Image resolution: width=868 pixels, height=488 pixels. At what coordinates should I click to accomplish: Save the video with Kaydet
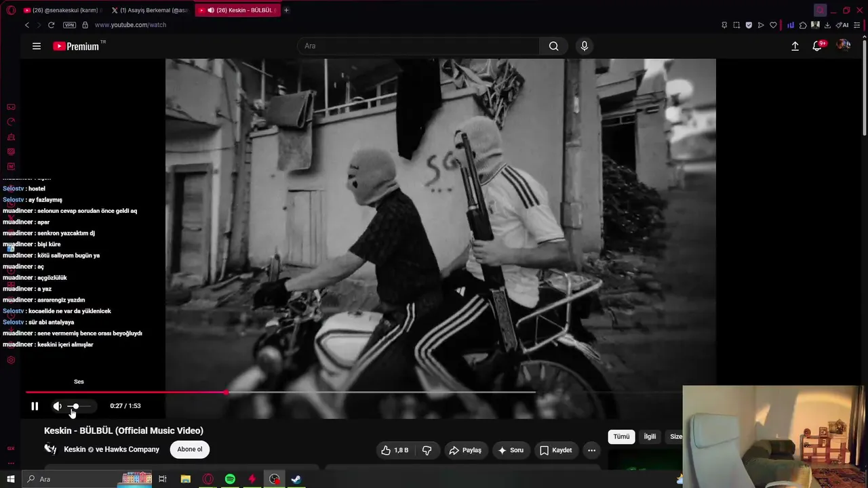(556, 450)
